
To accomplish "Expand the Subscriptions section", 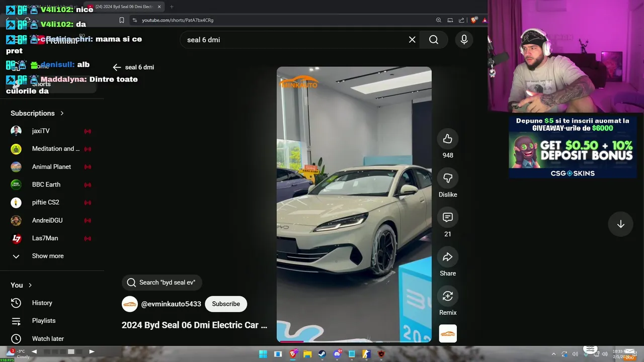I will coord(37,113).
